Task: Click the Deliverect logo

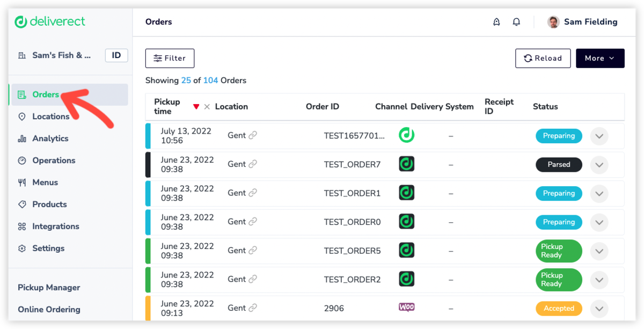Action: point(49,22)
